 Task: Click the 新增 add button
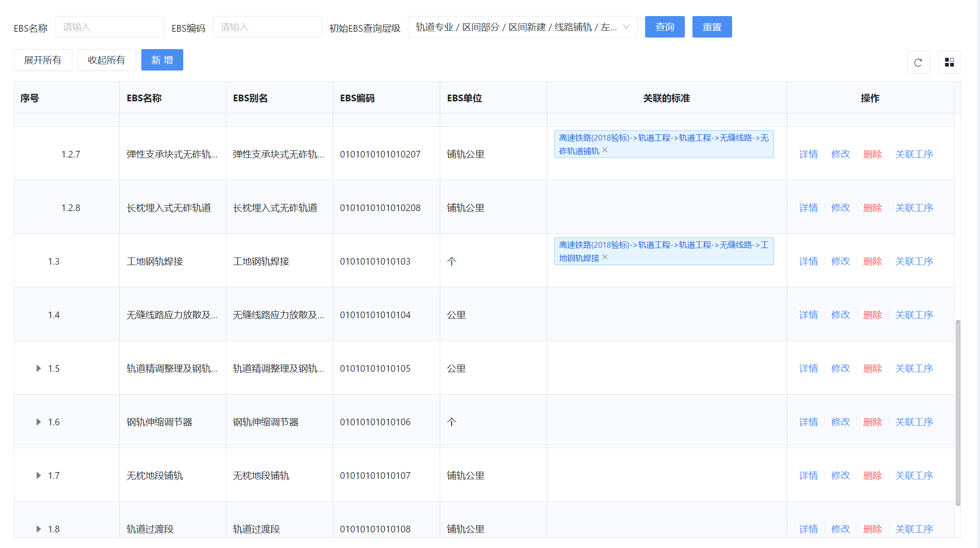[162, 60]
